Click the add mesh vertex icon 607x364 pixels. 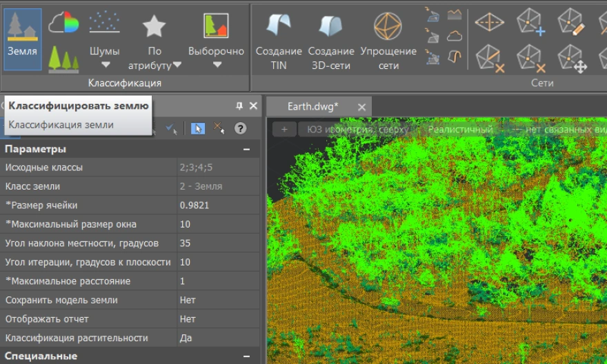[x=531, y=22]
